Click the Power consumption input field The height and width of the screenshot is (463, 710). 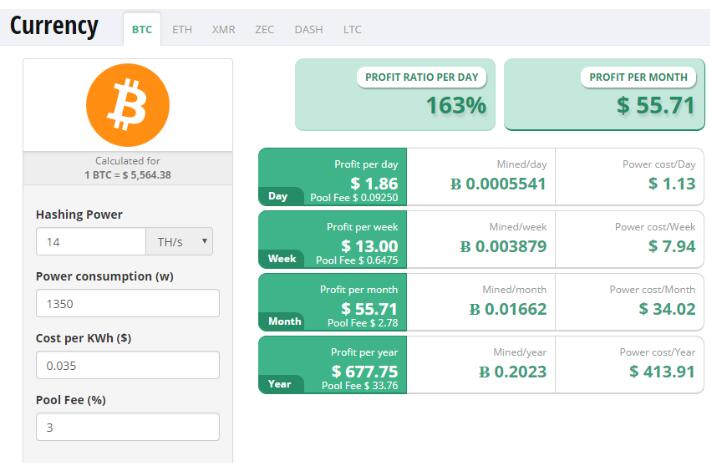(x=128, y=303)
